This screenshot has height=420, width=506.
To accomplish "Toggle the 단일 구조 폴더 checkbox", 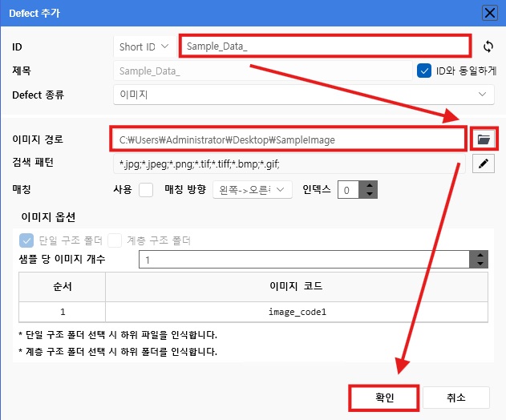I will coord(26,240).
